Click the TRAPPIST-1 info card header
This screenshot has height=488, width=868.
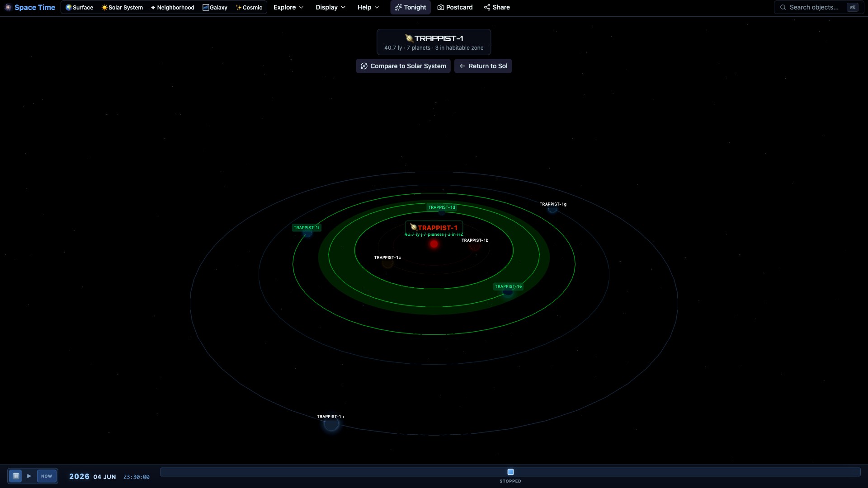click(434, 42)
